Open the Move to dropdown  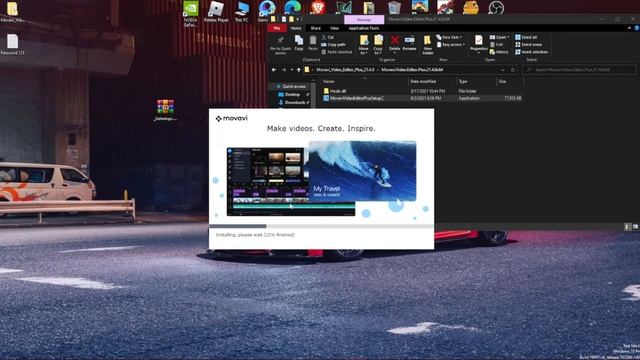tap(363, 45)
